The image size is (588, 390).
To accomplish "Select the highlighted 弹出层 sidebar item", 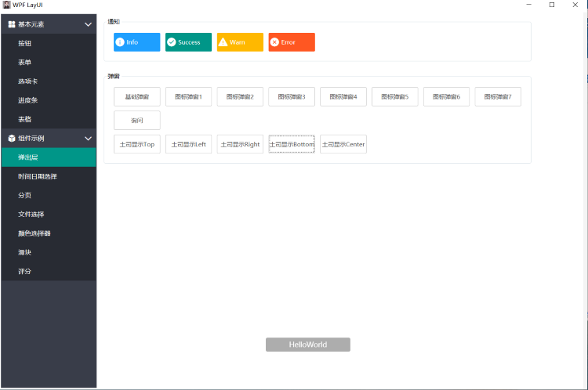I will click(49, 157).
